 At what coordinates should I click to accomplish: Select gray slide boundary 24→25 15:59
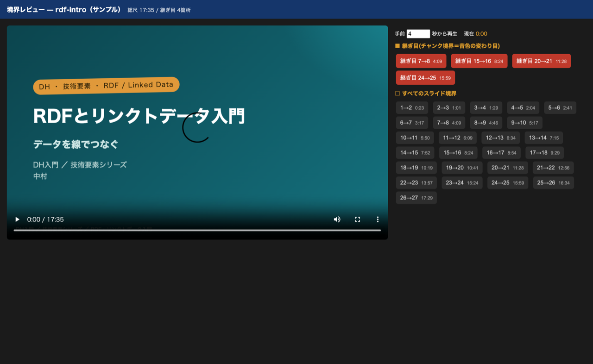pos(508,182)
